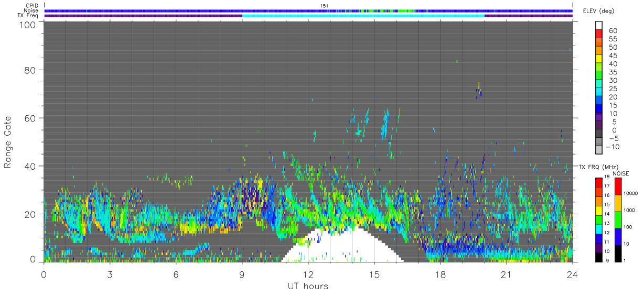Pick the black bottom segment of TX FRQ bar
The height and width of the screenshot is (297, 644).
click(x=599, y=257)
